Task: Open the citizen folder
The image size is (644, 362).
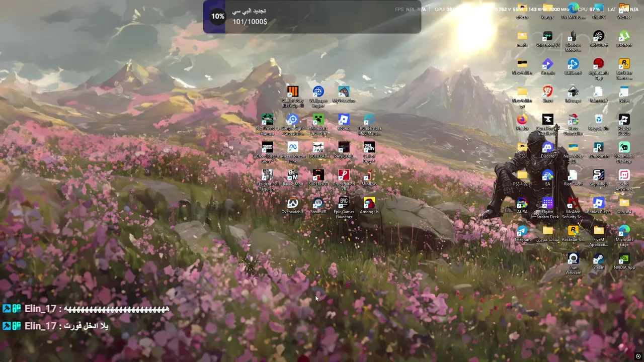Action: [522, 9]
